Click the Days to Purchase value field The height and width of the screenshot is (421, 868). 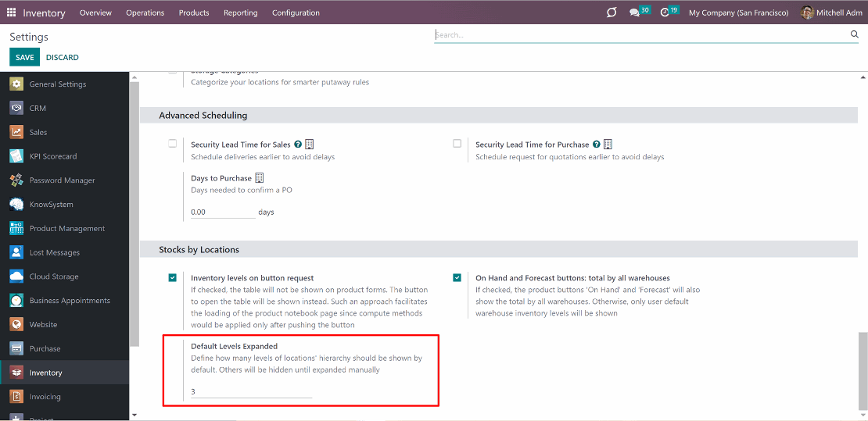(223, 212)
